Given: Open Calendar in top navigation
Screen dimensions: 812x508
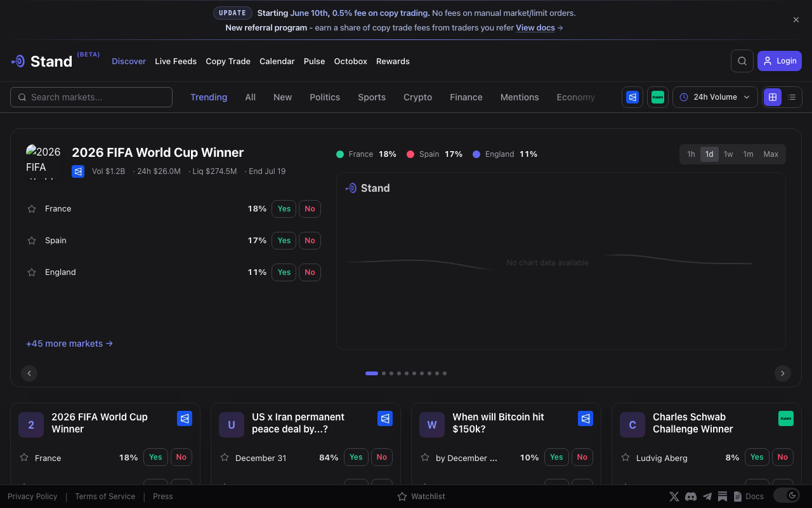Looking at the screenshot, I should click(x=277, y=62).
